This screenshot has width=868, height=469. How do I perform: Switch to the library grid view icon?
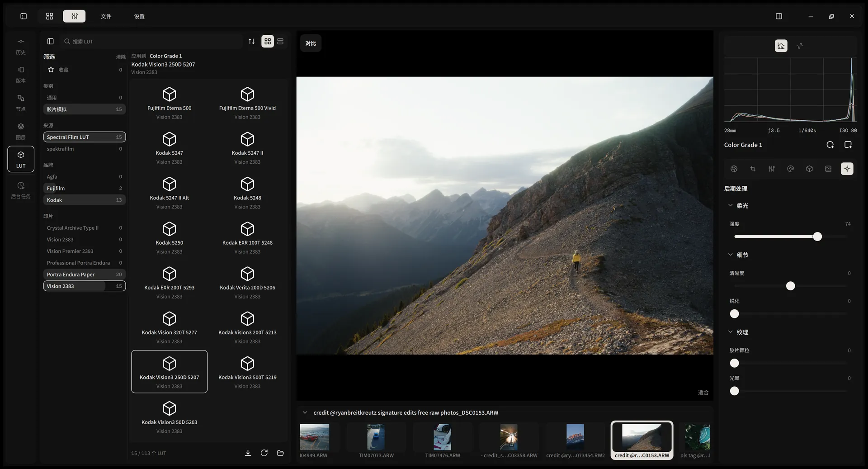point(50,16)
